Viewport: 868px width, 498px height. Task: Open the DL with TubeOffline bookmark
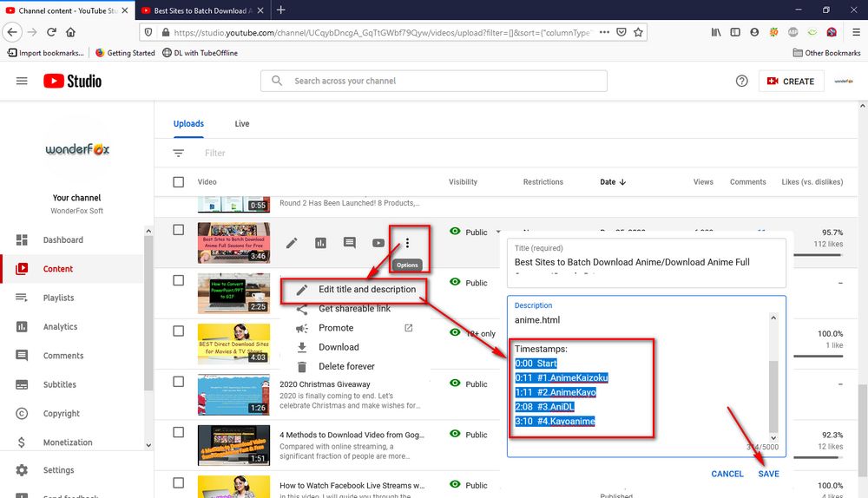[200, 53]
